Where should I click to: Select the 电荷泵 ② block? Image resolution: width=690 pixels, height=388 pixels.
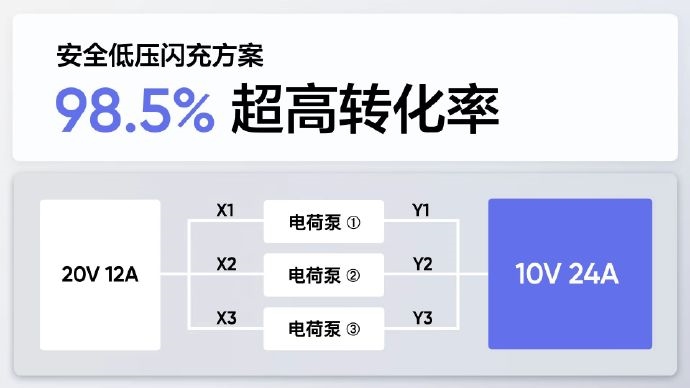[x=324, y=275]
